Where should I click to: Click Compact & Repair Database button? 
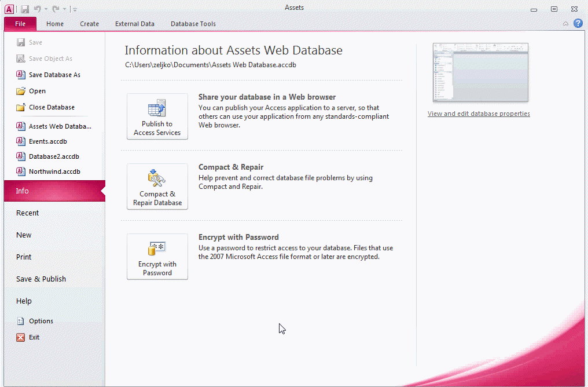pos(157,187)
